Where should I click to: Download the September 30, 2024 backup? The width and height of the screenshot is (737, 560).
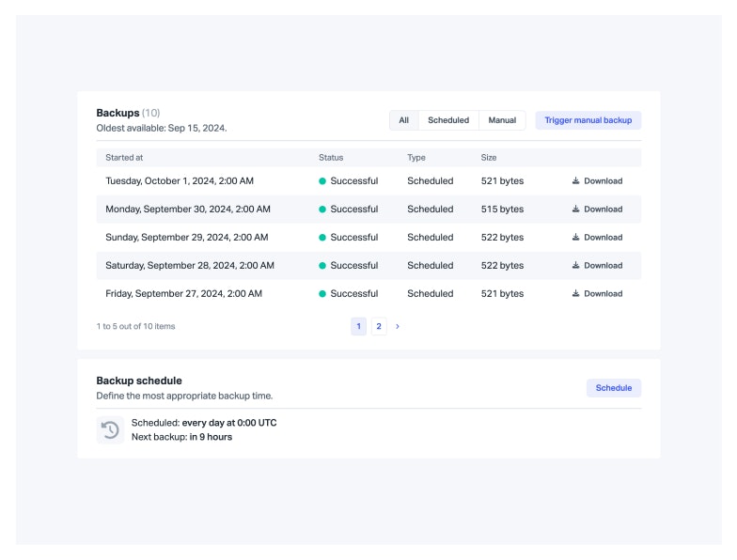point(597,210)
